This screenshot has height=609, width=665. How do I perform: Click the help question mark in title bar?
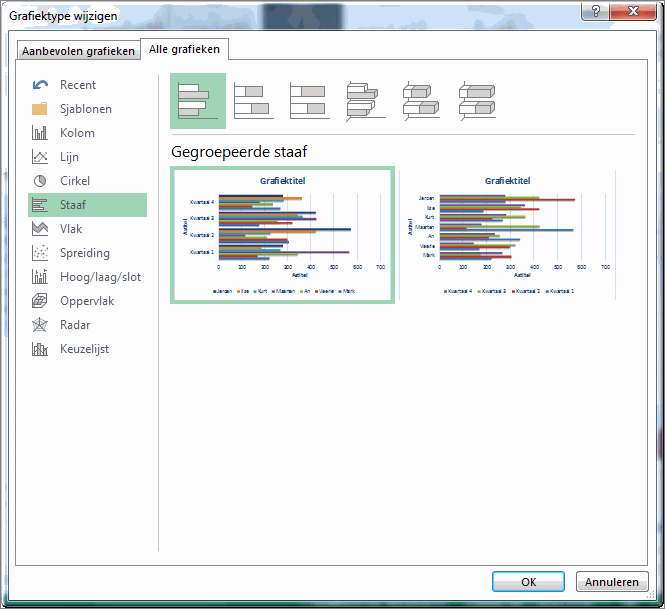coord(597,12)
